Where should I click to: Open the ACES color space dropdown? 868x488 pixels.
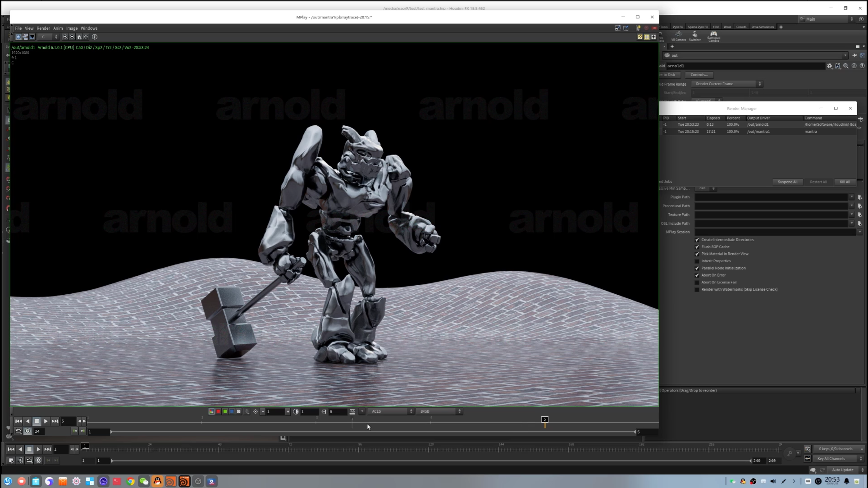[x=391, y=411]
